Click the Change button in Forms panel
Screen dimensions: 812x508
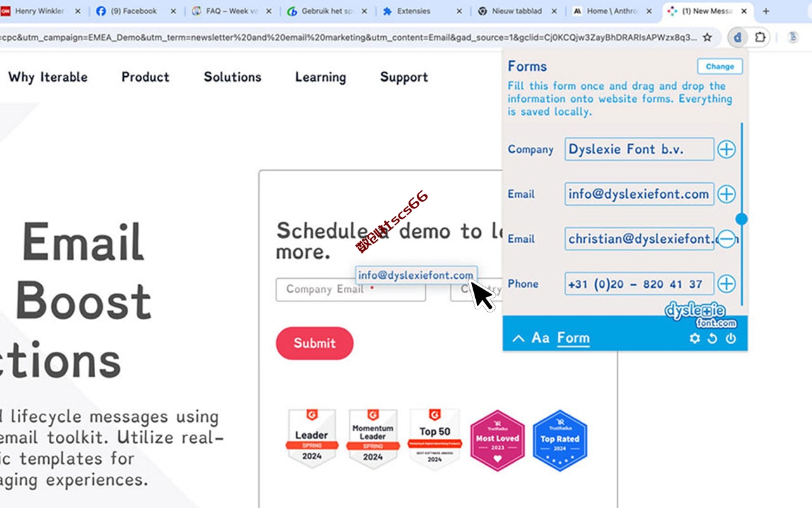pyautogui.click(x=720, y=66)
